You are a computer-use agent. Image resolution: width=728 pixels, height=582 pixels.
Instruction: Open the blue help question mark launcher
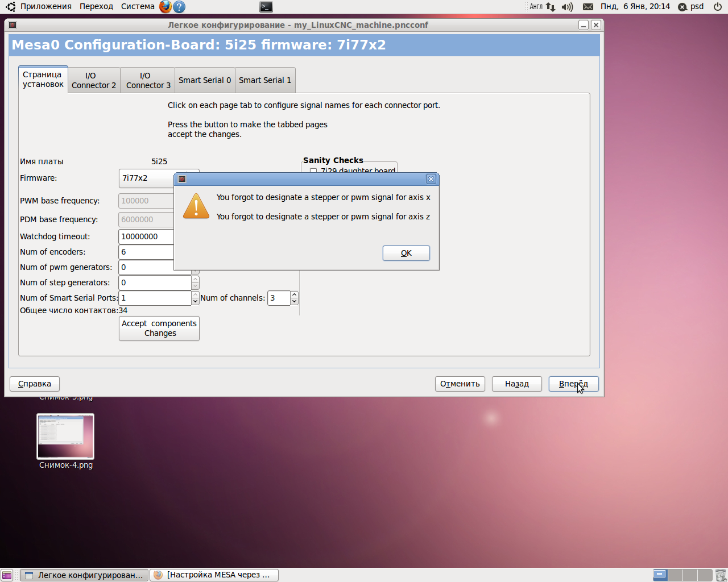(179, 7)
